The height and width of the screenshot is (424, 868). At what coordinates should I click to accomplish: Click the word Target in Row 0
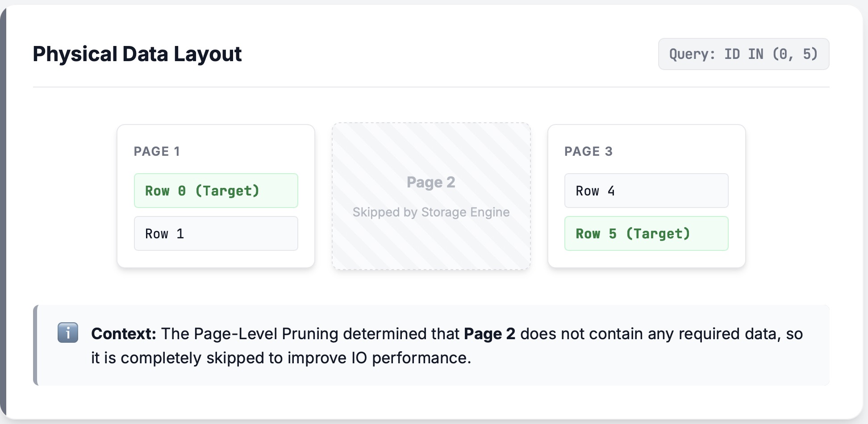tap(228, 191)
